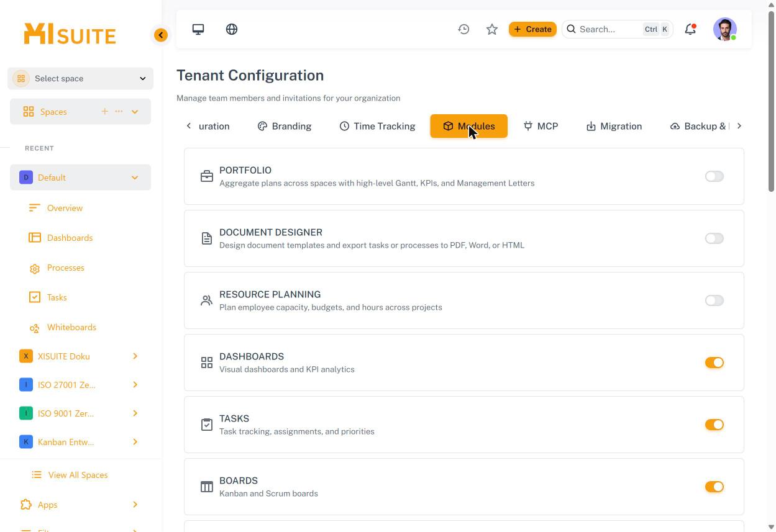Click the XISUITE logo
Image resolution: width=776 pixels, height=532 pixels.
70,34
